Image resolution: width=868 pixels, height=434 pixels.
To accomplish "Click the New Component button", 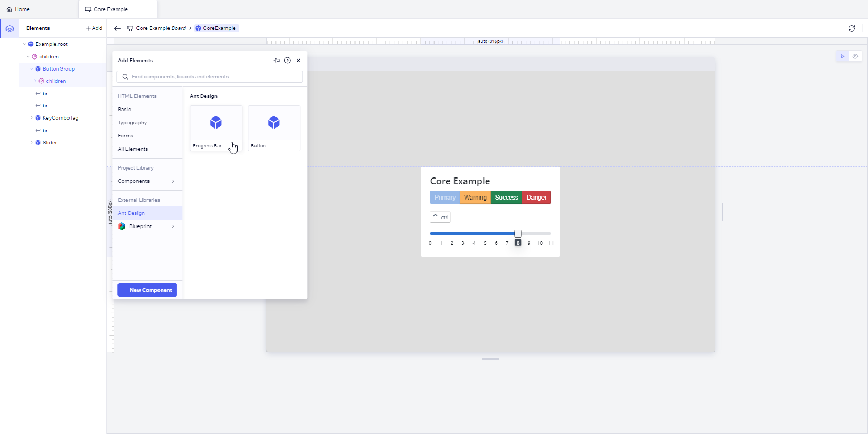I will pyautogui.click(x=147, y=290).
